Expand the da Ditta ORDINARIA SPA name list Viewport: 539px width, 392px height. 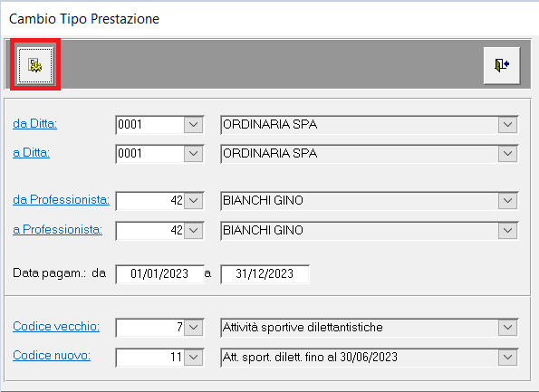click(507, 125)
